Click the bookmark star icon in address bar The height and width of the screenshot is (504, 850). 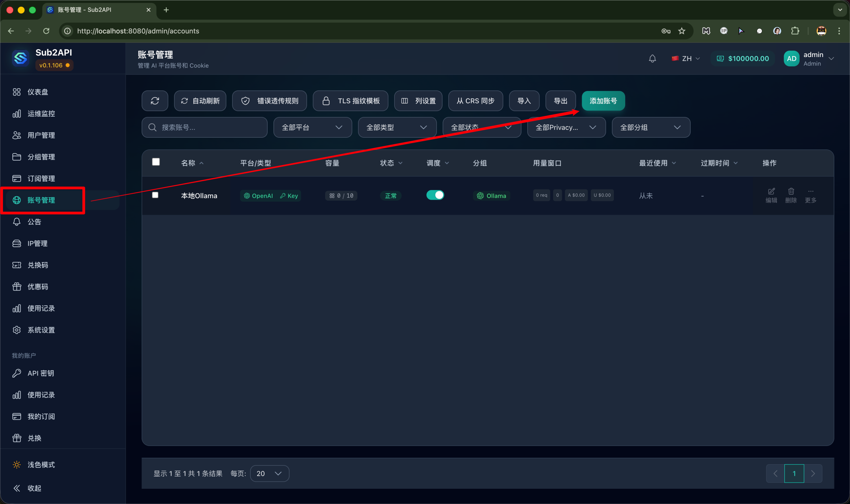[681, 31]
